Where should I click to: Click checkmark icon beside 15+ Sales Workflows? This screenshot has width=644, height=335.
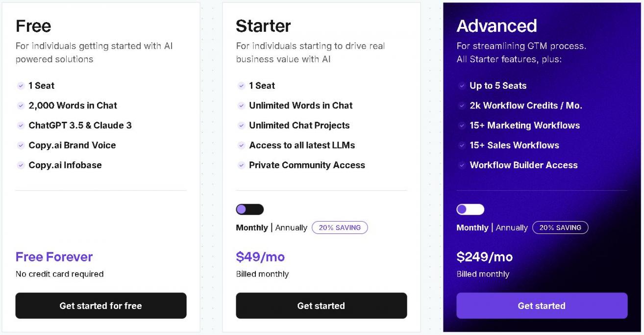462,145
